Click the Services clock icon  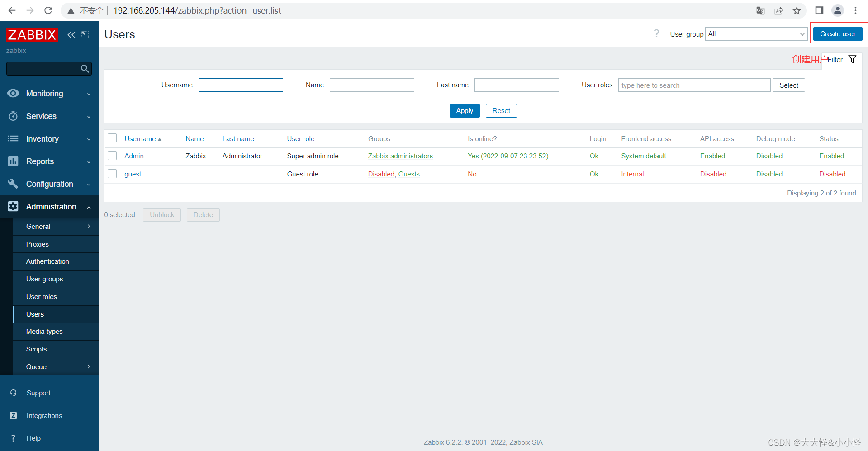click(x=13, y=116)
